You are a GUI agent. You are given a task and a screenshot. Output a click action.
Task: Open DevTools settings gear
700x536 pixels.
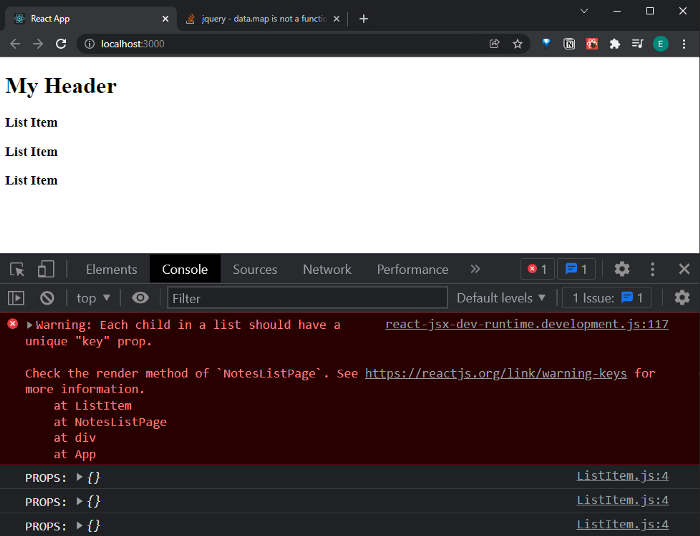coord(622,269)
